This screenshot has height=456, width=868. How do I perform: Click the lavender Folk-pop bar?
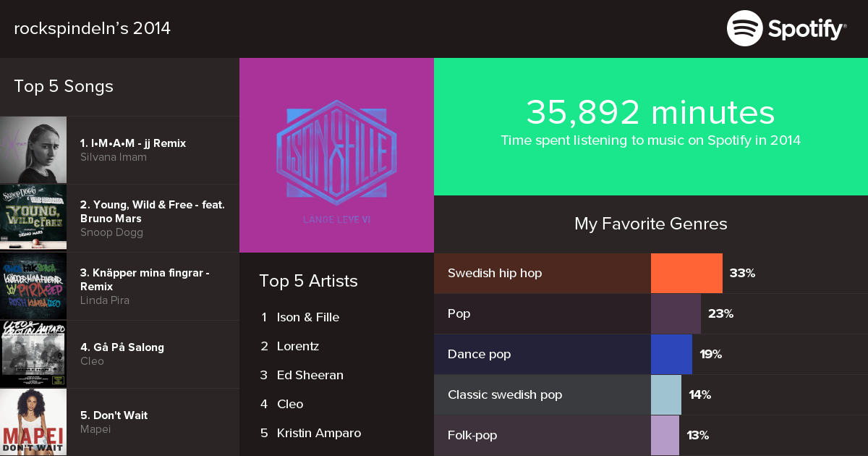point(665,435)
